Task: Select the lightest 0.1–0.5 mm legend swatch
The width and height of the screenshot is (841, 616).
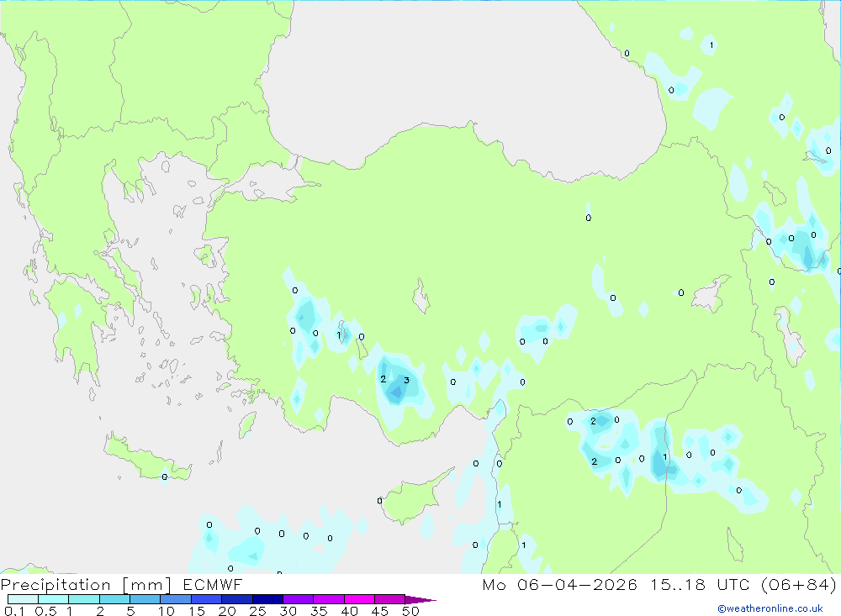Action: (x=23, y=599)
